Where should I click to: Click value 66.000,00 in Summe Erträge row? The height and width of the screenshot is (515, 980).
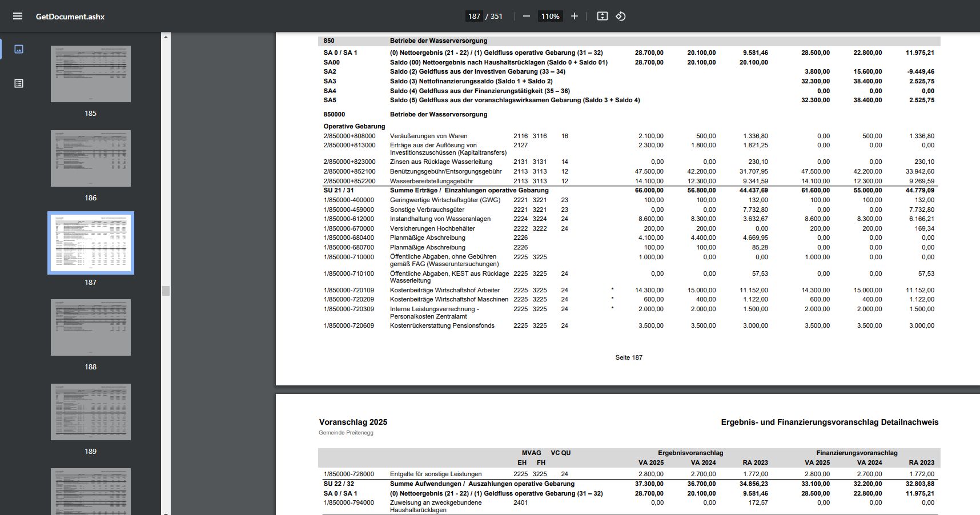pos(649,190)
